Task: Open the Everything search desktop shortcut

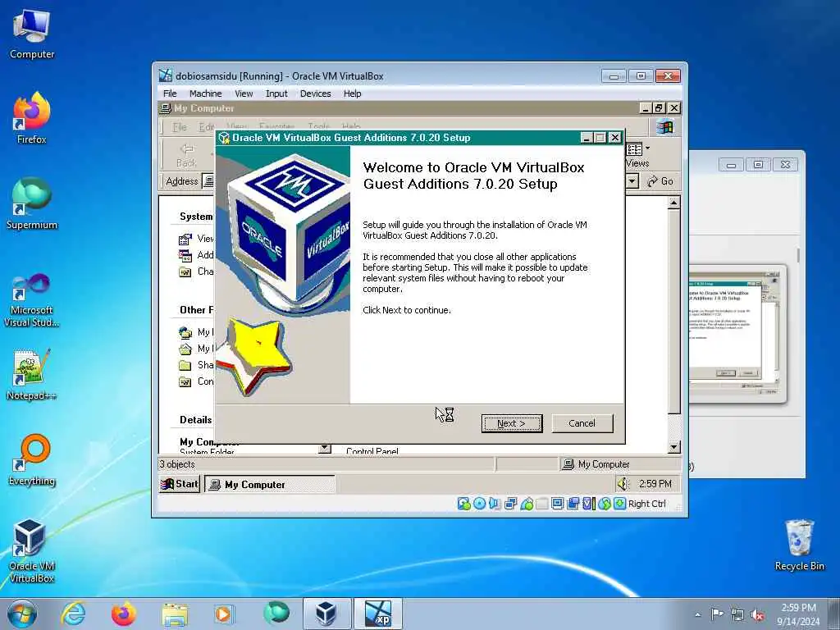Action: coord(32,459)
